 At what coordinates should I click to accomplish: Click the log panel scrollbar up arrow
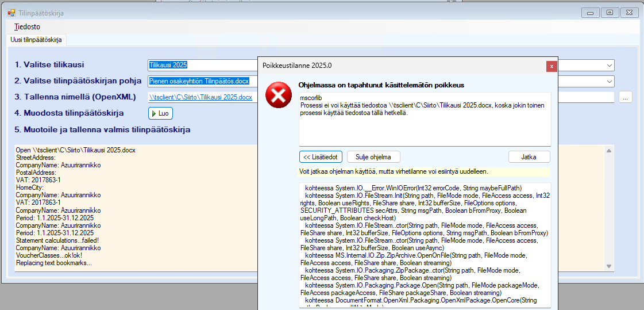[x=609, y=151]
